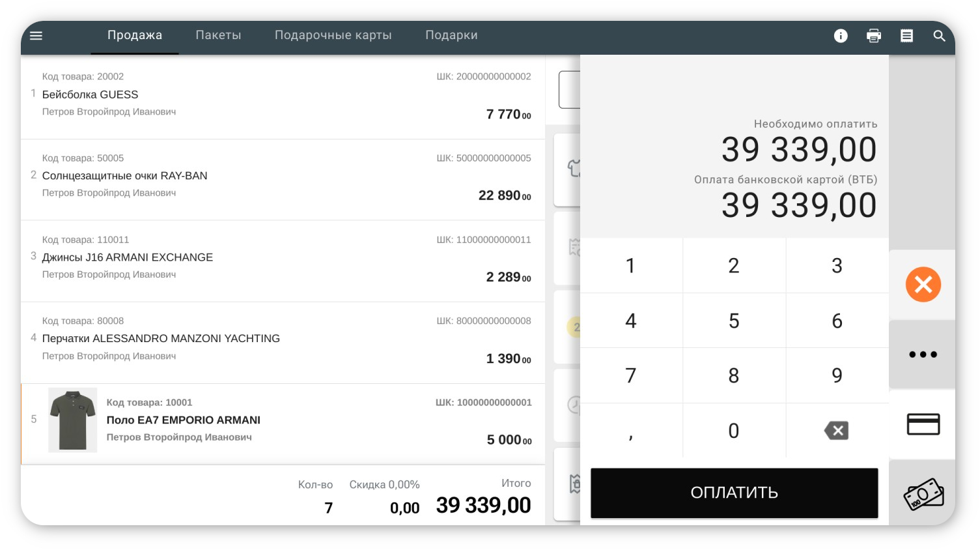The image size is (980, 550).
Task: Tap digit 8 on the keypad
Action: (734, 375)
